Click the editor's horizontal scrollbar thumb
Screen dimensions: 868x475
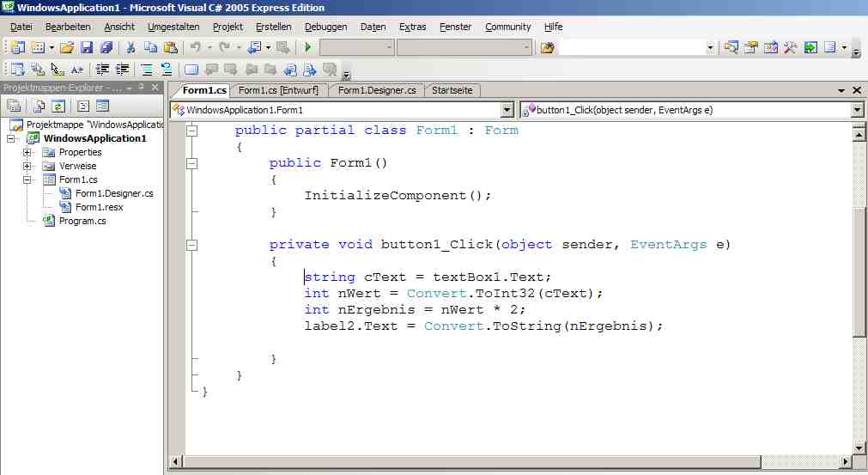point(471,462)
